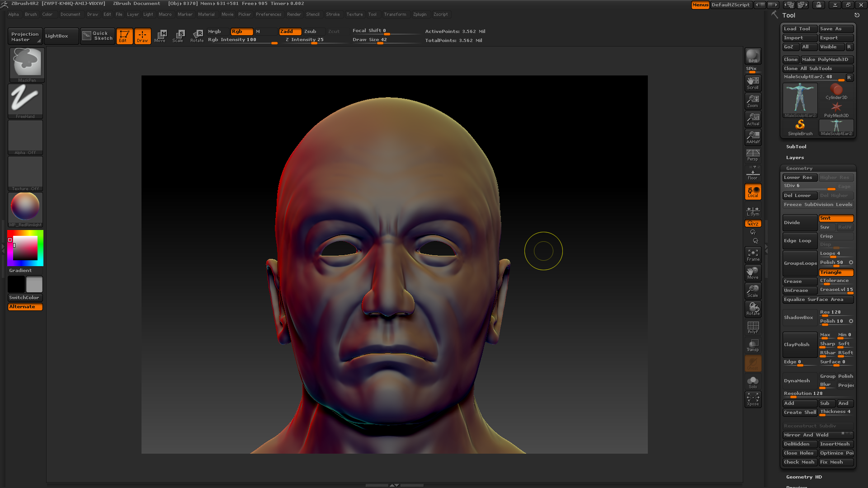Open the Preferences menu
Viewport: 868px width, 488px height.
click(269, 14)
